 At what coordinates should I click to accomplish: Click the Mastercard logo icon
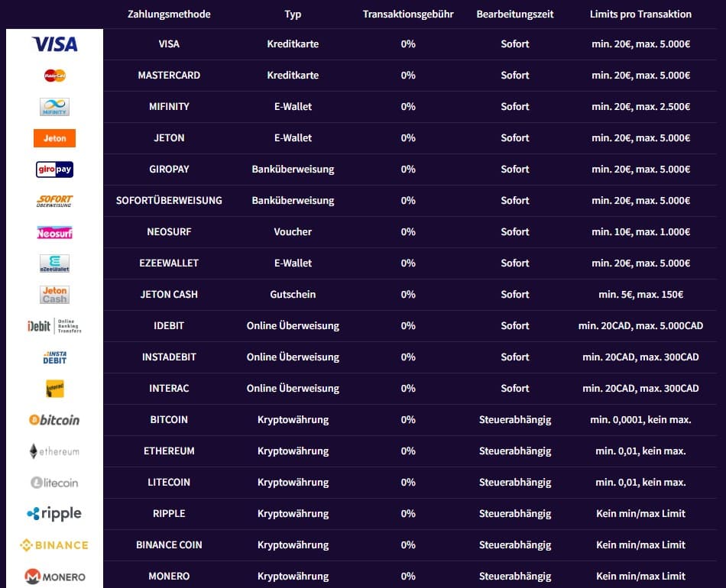point(54,76)
